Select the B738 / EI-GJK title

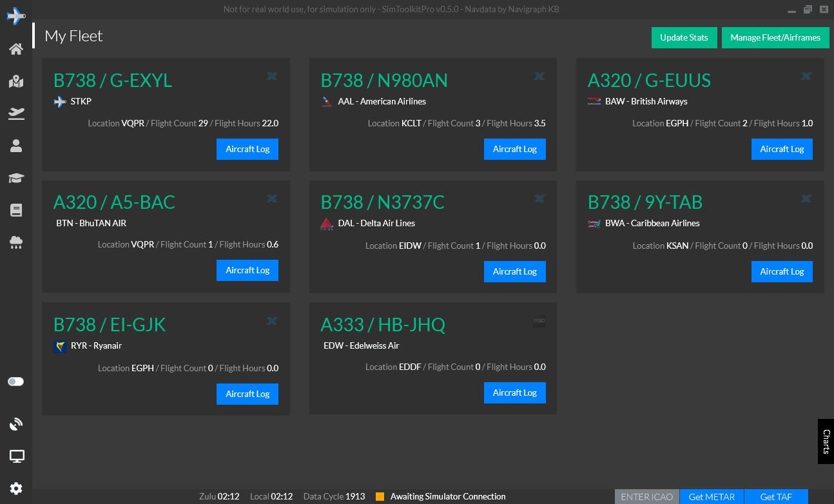110,325
